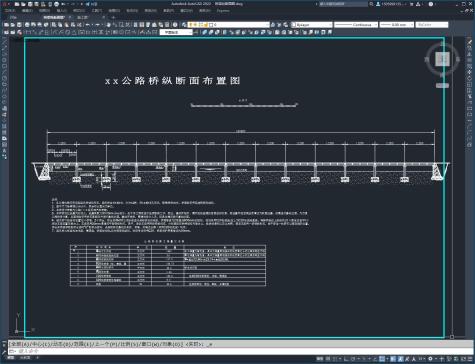Open the Autodesk App Store cart icon
Screen dimensions: 475x364
412,4
